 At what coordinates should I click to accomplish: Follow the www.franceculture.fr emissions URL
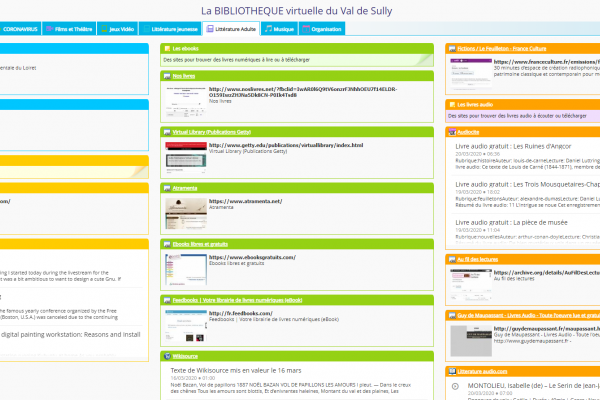click(x=547, y=62)
